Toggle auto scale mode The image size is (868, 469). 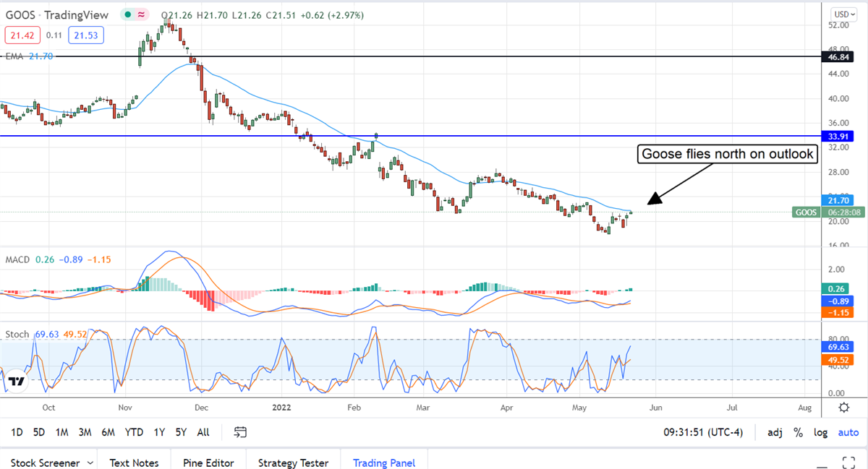[848, 432]
